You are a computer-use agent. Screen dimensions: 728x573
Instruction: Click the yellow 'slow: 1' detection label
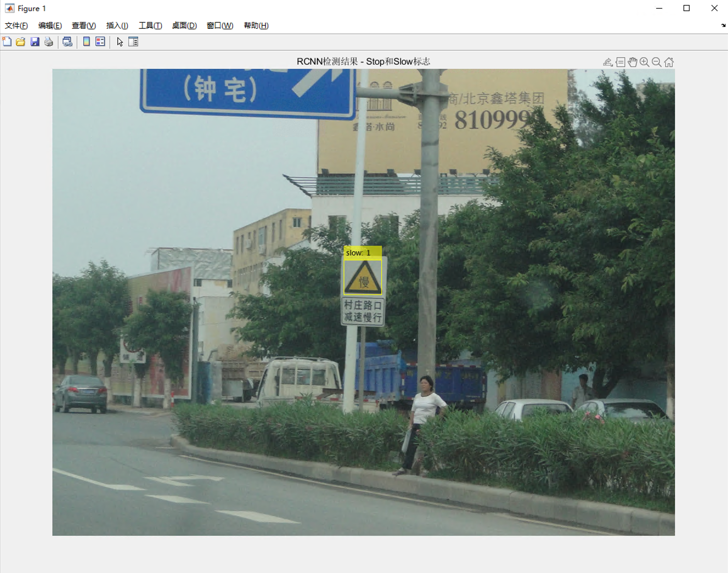pyautogui.click(x=362, y=253)
